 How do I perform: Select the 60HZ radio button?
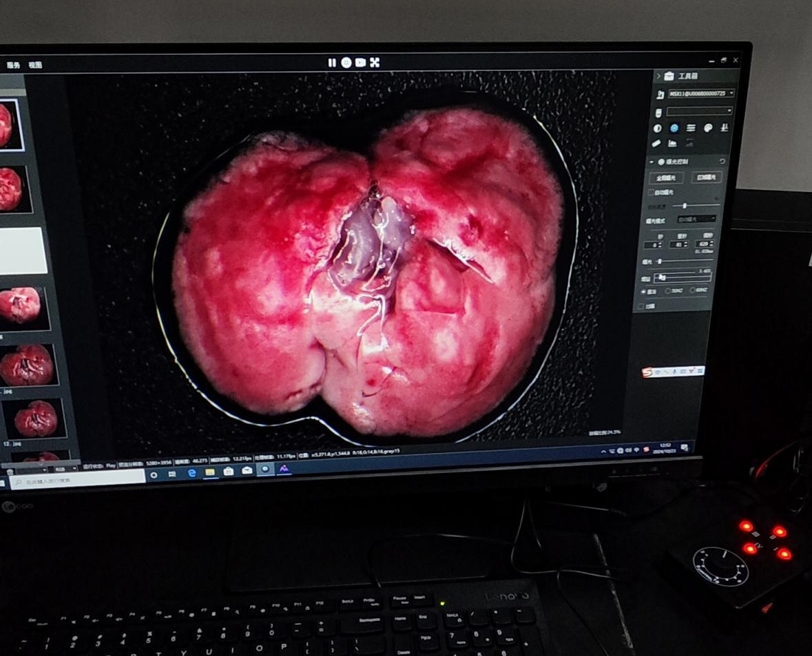692,290
